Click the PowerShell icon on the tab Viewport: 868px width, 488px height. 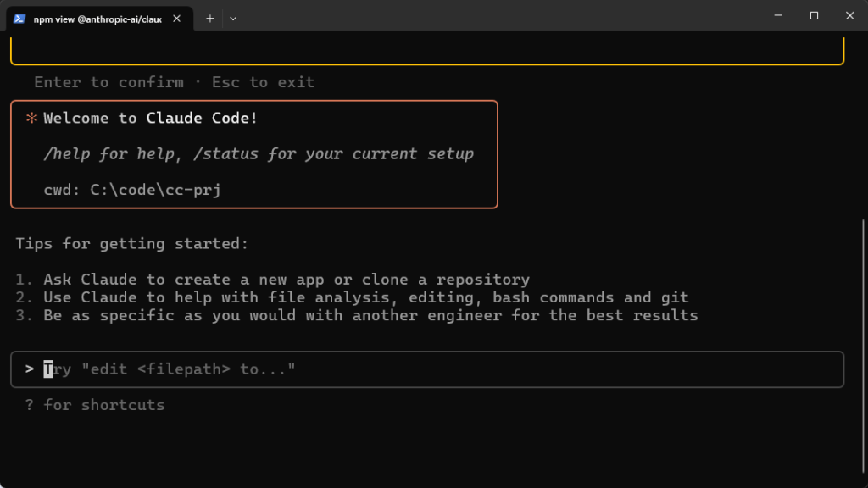[19, 19]
